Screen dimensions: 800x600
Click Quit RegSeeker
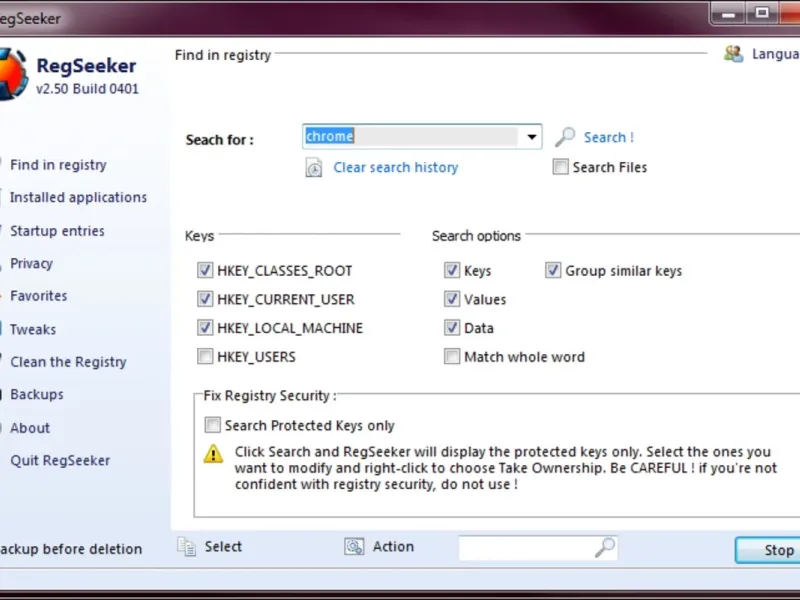coord(60,460)
